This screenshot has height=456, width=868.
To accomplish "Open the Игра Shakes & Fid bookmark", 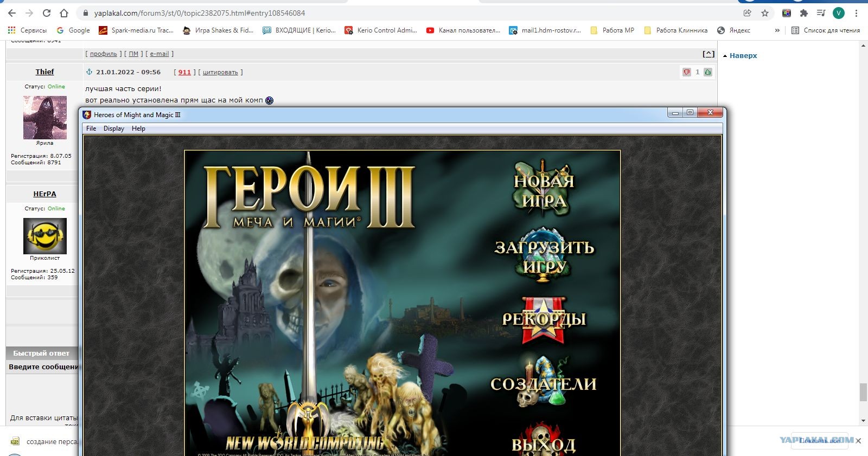I will (x=218, y=30).
